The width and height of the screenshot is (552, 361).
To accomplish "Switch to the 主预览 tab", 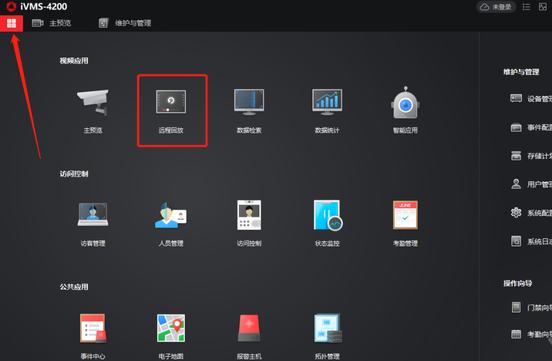I will 52,23.
